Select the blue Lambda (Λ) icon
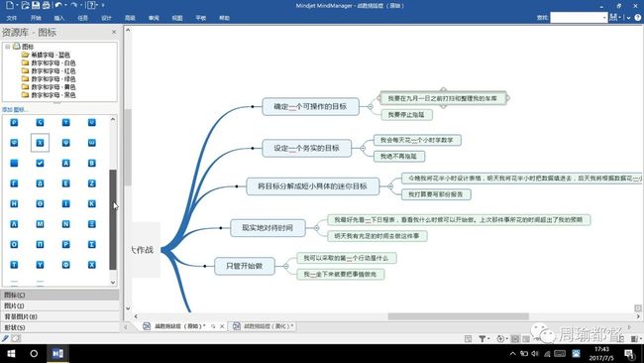 tap(14, 224)
